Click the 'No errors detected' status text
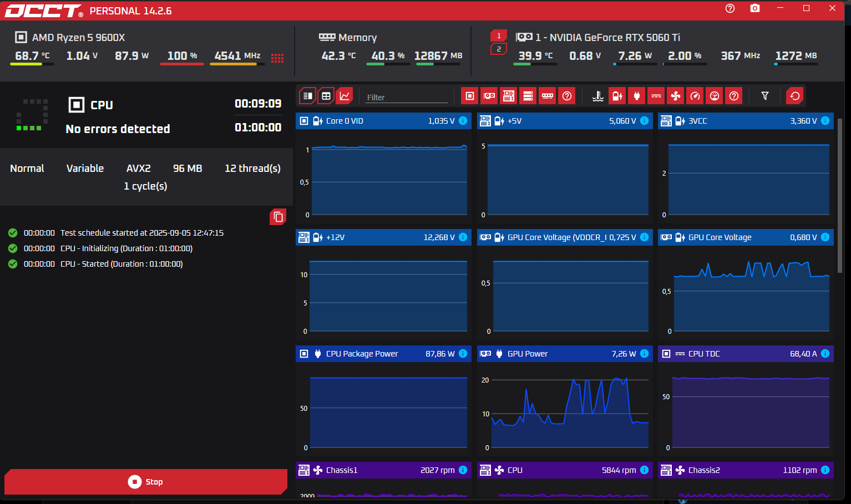The height and width of the screenshot is (504, 851). 118,129
